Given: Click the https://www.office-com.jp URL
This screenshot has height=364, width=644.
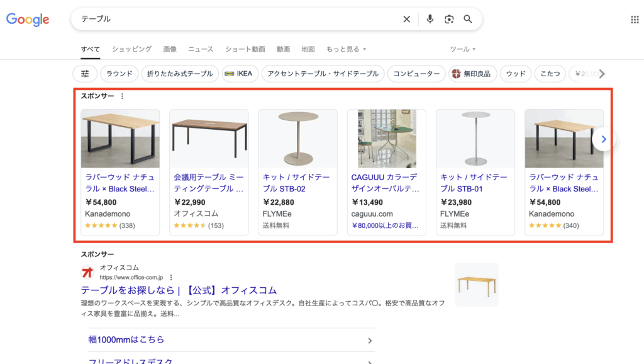Looking at the screenshot, I should pos(131,278).
